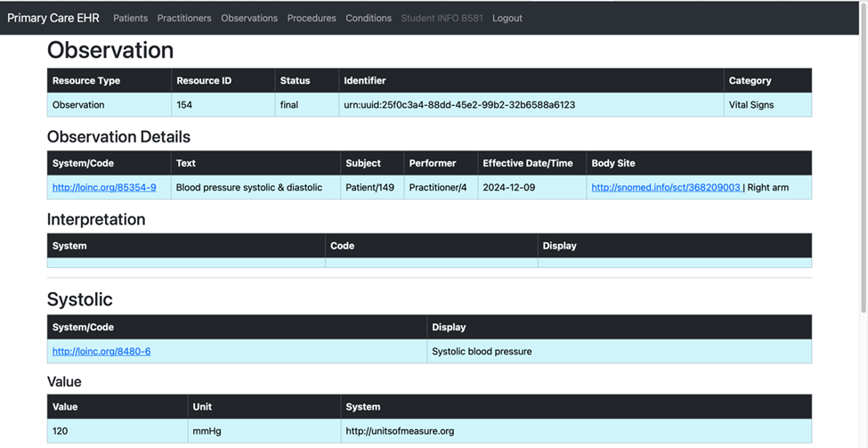Click the 'Resource Type' column header
Screen dimensions: 868x448
click(x=110, y=80)
